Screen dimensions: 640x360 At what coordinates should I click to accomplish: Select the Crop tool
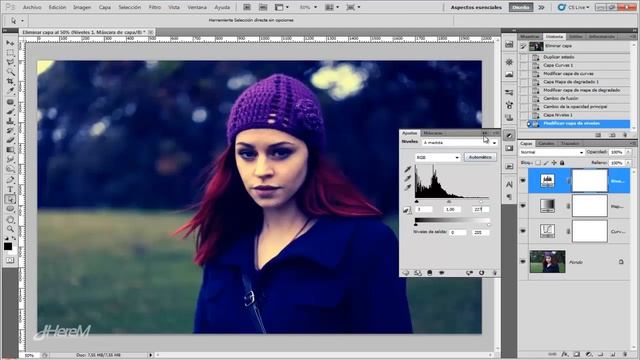click(x=10, y=82)
